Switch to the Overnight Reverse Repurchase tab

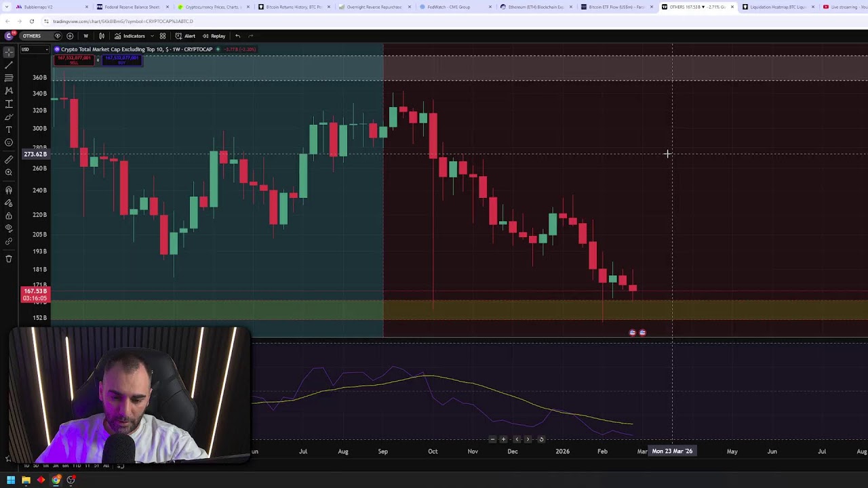[x=374, y=7]
